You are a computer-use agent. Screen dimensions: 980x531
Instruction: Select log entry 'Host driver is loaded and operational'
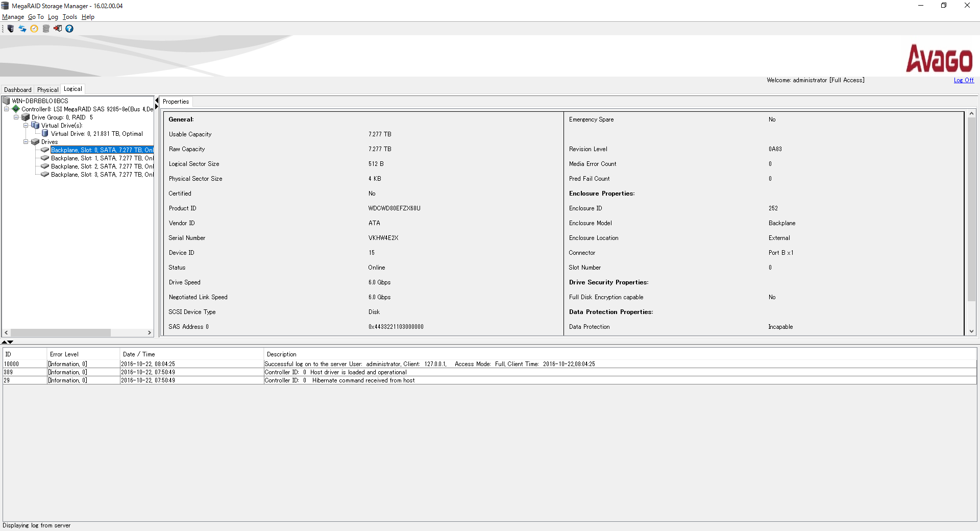(489, 372)
